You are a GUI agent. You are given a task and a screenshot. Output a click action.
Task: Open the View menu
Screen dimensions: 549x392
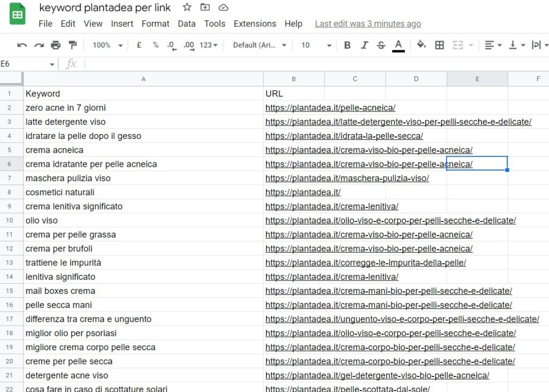pyautogui.click(x=93, y=24)
